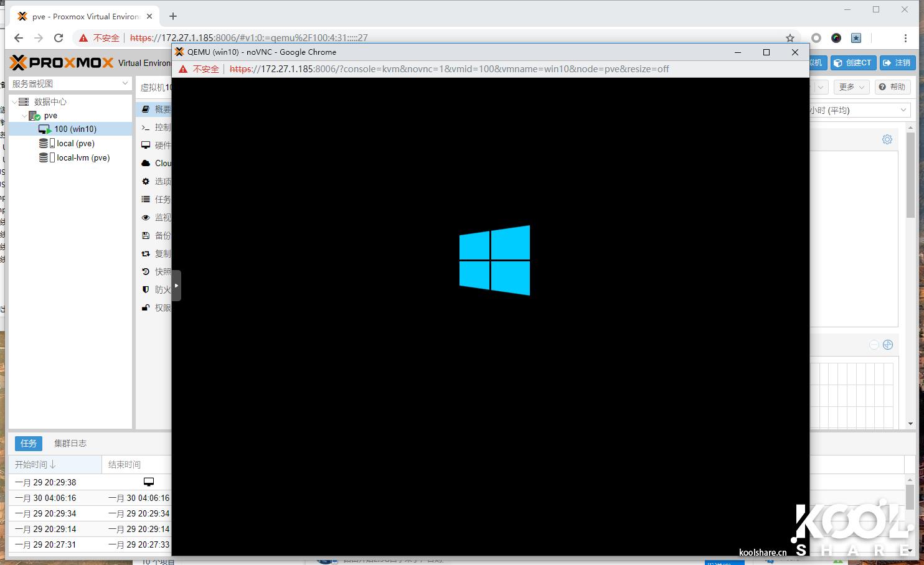Viewport: 924px width, 565px height.
Task: Open the snapshots history icon
Action: coord(146,271)
